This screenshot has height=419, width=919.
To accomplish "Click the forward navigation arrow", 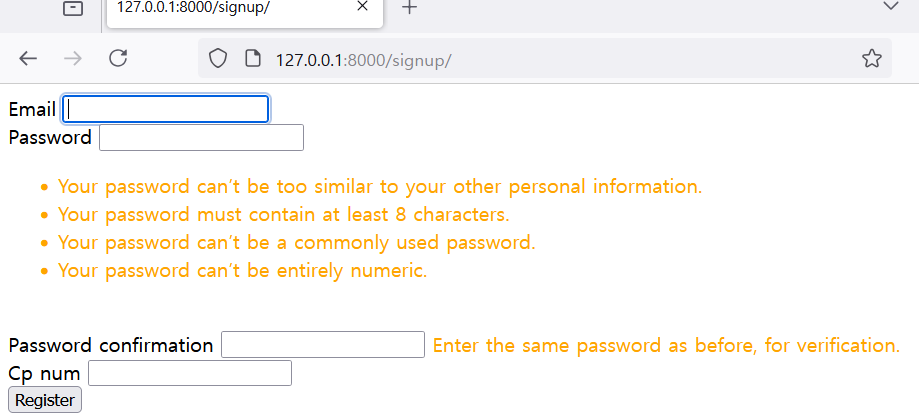I will point(73,59).
